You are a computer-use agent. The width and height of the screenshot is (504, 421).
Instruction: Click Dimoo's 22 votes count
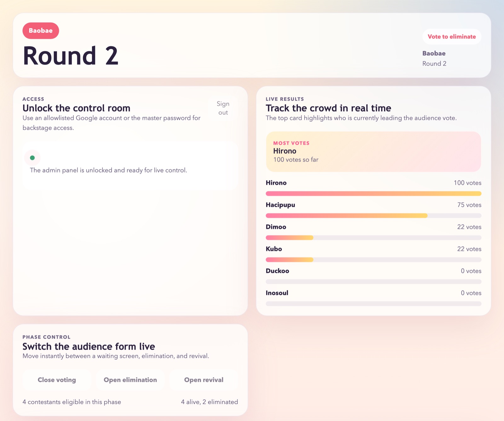pos(469,227)
